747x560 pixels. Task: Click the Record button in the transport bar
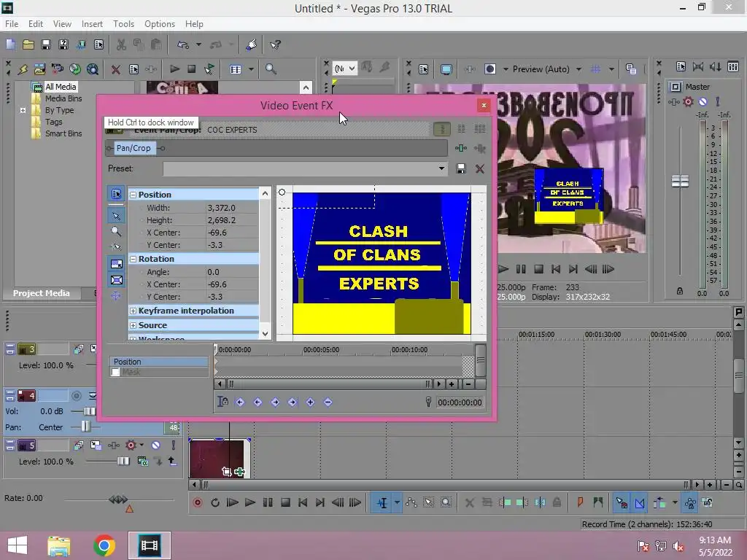coord(197,502)
